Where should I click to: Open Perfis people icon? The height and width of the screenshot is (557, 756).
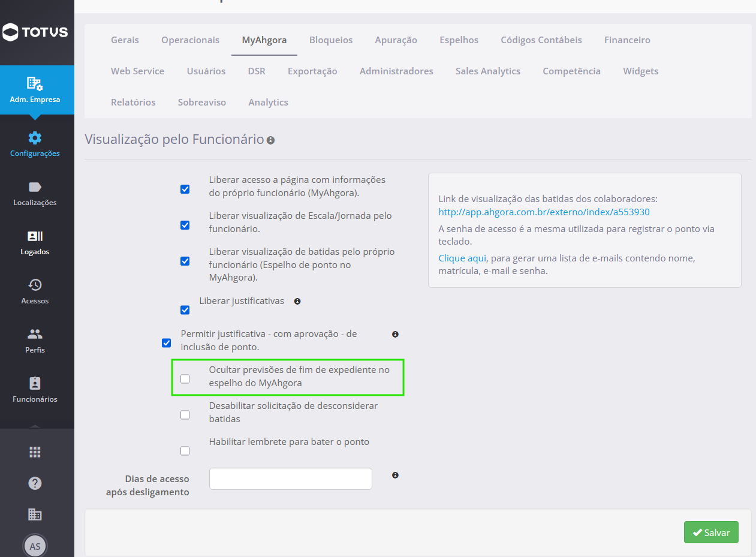(x=35, y=334)
